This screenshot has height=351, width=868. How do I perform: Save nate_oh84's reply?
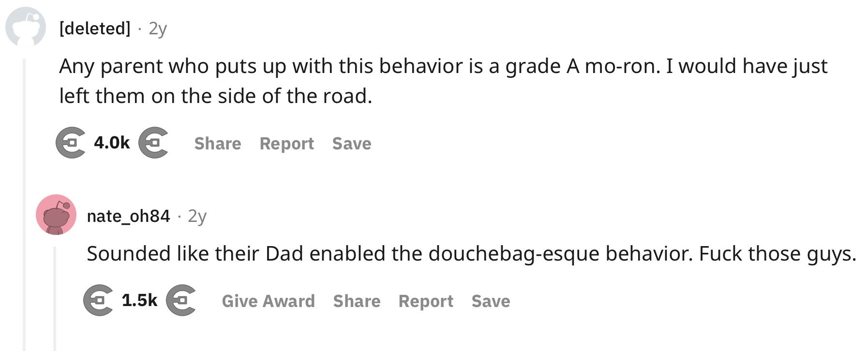(491, 301)
